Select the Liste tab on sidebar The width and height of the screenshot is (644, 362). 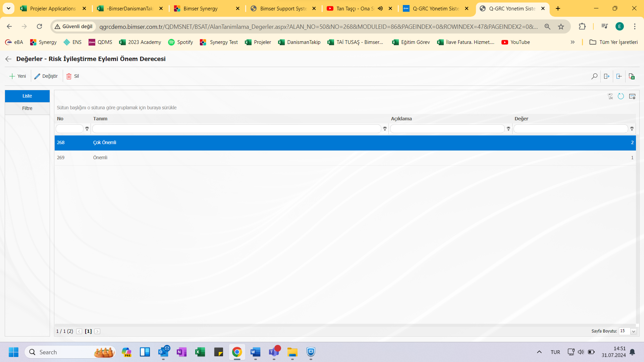[27, 96]
